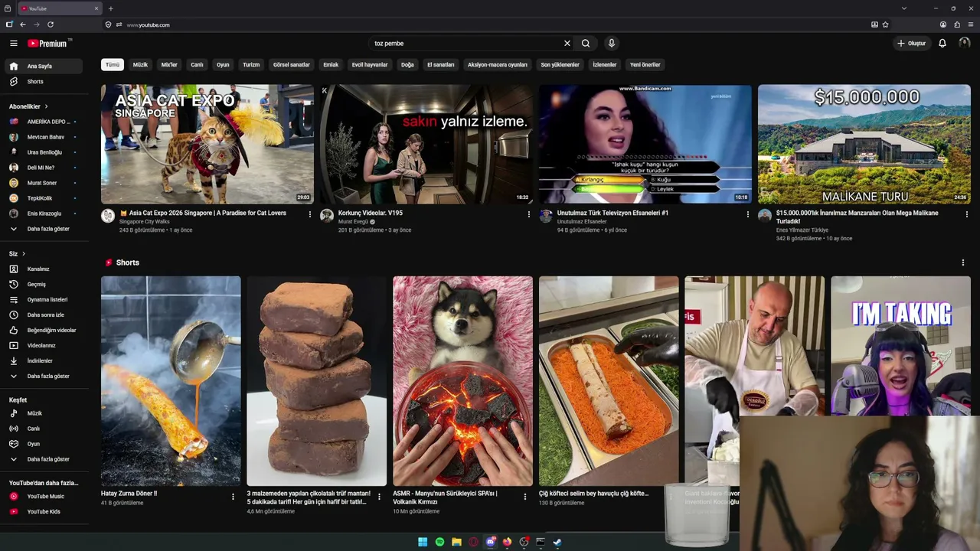Open more options for Asia Cat Expo video
Screen dimensions: 980x551
310,214
